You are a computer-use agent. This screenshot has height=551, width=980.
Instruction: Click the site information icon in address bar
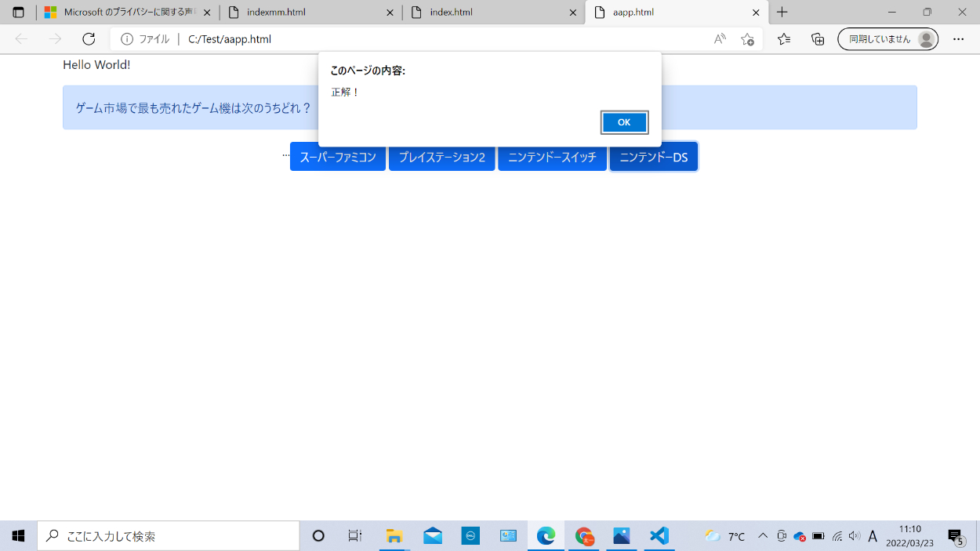tap(127, 39)
